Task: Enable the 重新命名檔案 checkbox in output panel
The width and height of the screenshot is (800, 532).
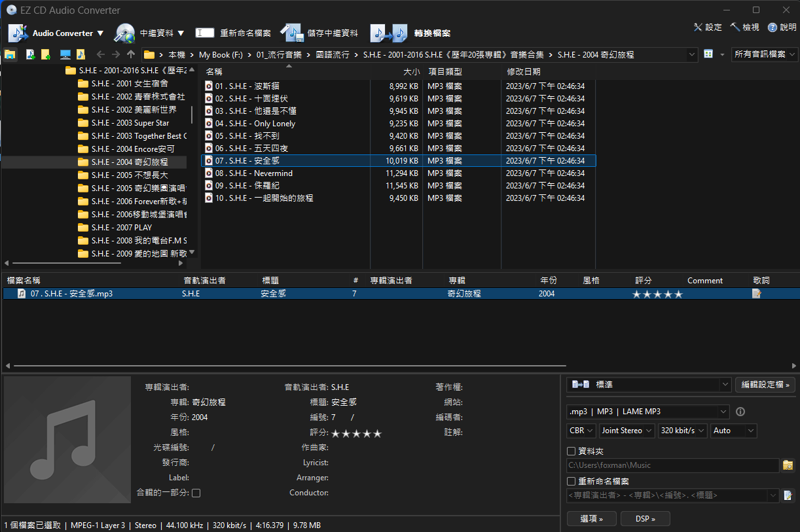Action: [x=572, y=481]
